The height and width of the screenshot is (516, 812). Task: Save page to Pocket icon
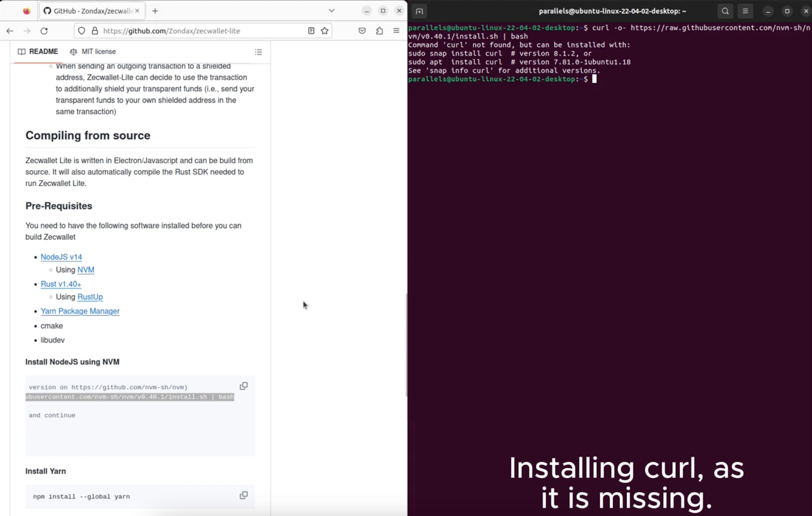(x=362, y=31)
